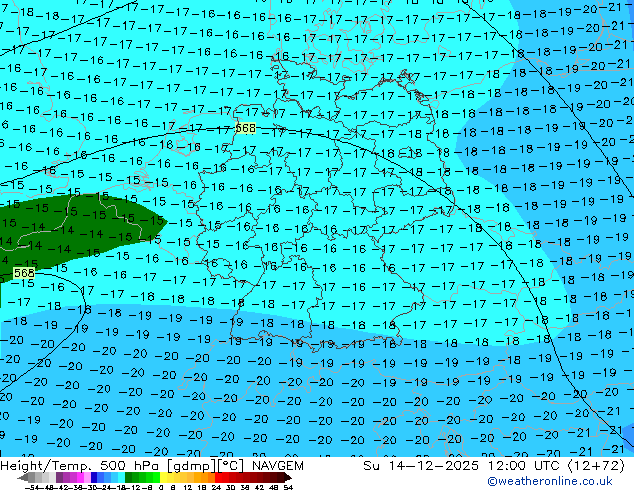634x490 pixels.
Task: Click the yellow swatch in the color legend
Action: [163, 477]
